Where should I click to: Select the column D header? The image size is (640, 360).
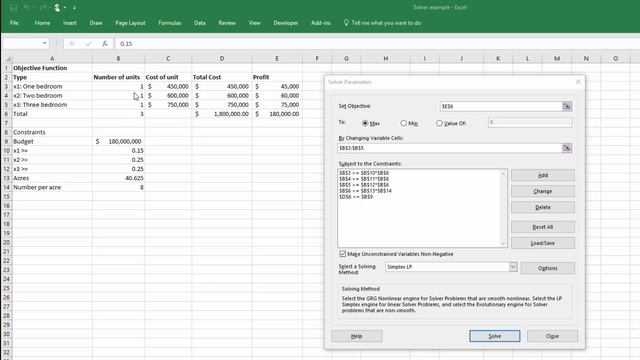[x=222, y=58]
